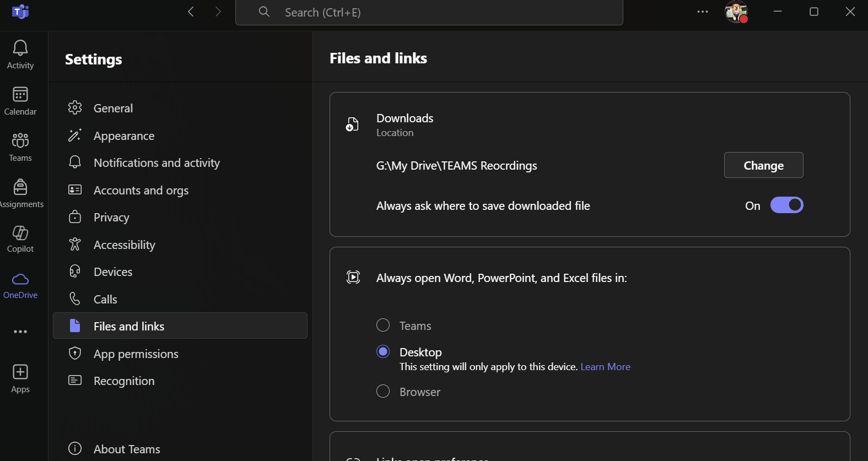Screen dimensions: 868x461
Task: Click the search magnifier icon
Action: (x=264, y=12)
